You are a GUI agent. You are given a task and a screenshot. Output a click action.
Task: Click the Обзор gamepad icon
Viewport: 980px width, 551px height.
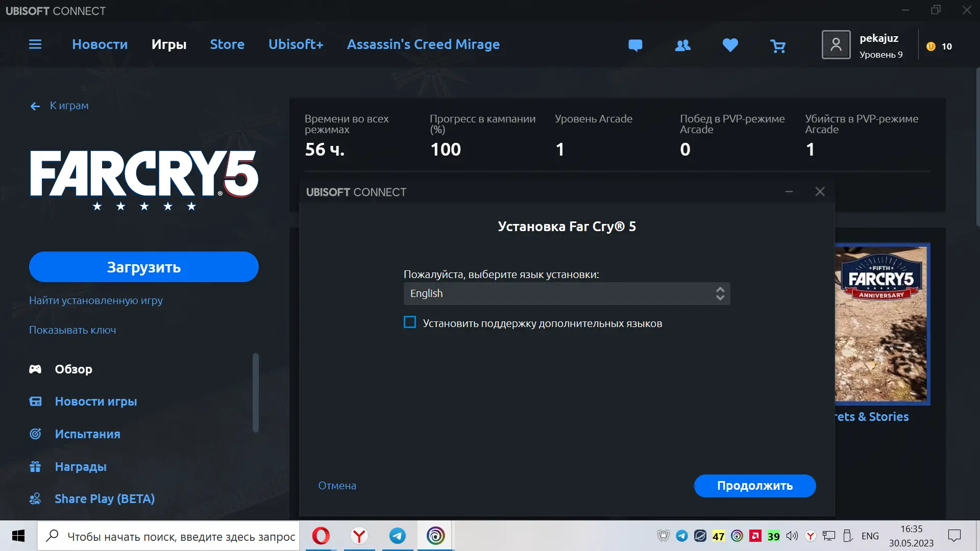[35, 369]
